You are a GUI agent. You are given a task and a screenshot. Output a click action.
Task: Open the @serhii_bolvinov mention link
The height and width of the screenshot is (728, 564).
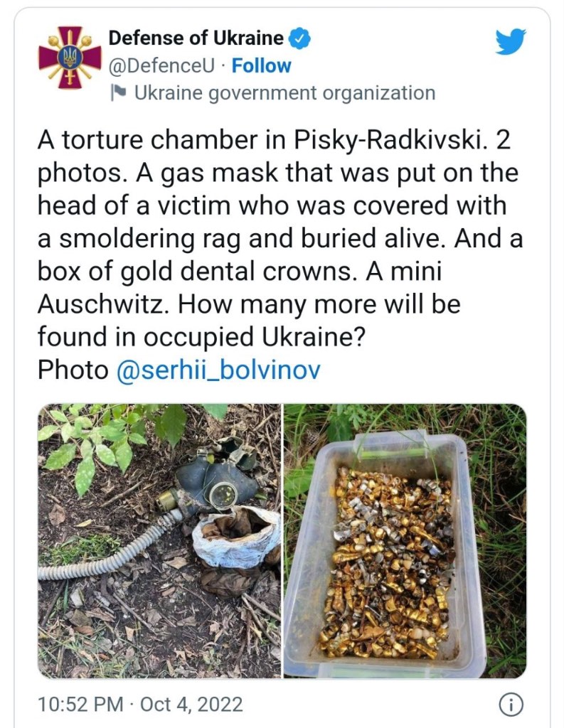tap(218, 370)
